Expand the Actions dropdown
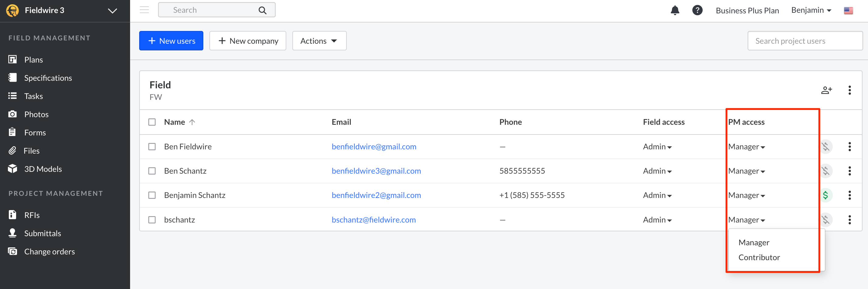The width and height of the screenshot is (868, 289). tap(319, 41)
